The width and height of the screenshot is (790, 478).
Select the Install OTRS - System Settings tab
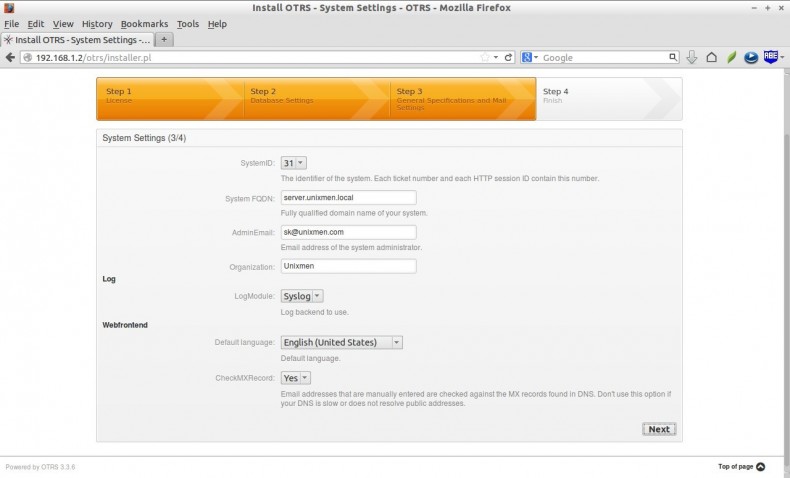(x=77, y=40)
